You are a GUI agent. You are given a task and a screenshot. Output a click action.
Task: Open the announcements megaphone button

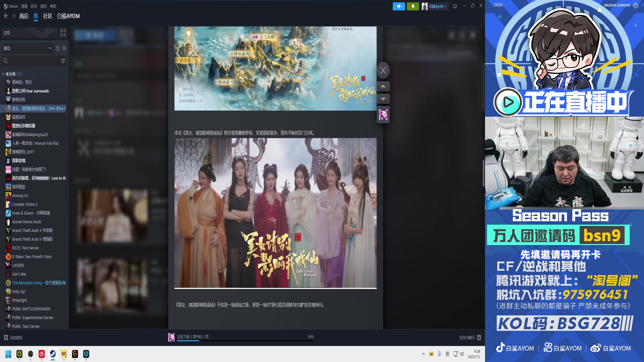(399, 6)
